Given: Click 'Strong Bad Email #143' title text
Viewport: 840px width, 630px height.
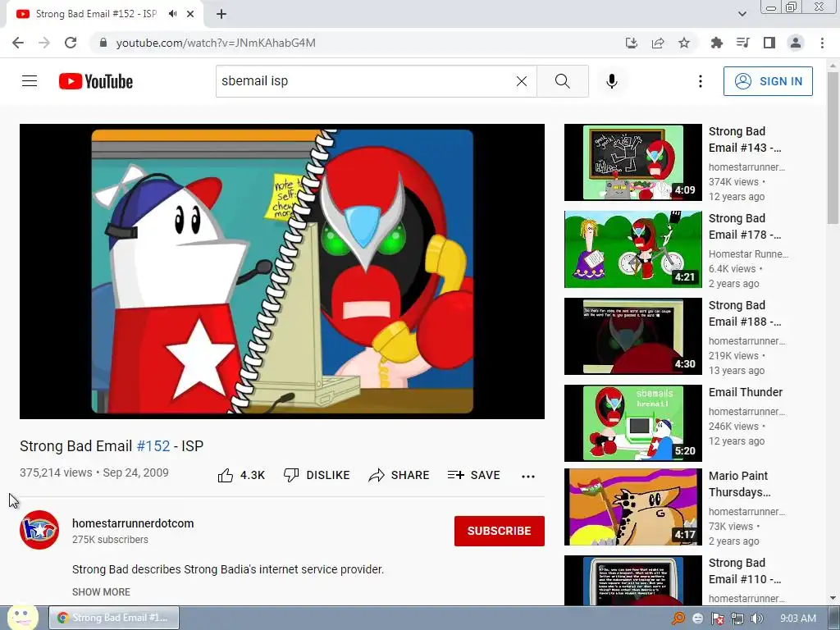Looking at the screenshot, I should tap(745, 139).
